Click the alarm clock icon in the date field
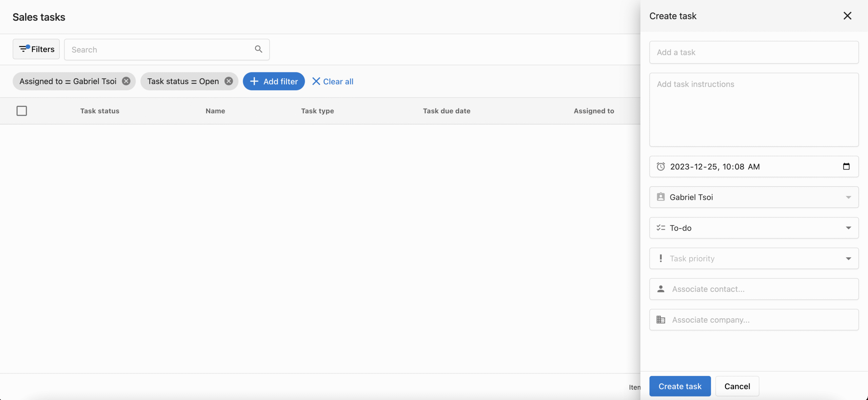 tap(660, 167)
